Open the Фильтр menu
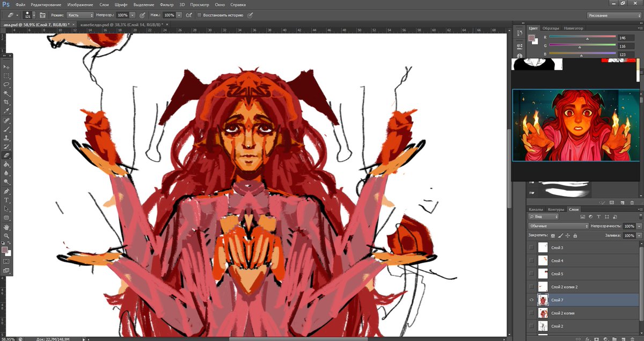Image resolution: width=644 pixels, height=341 pixels. pyautogui.click(x=167, y=4)
